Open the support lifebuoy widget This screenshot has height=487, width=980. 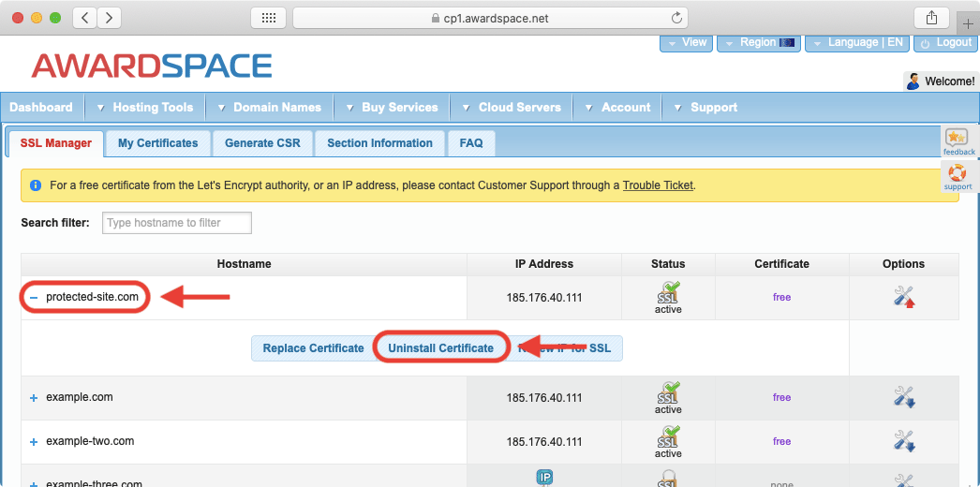[x=958, y=176]
